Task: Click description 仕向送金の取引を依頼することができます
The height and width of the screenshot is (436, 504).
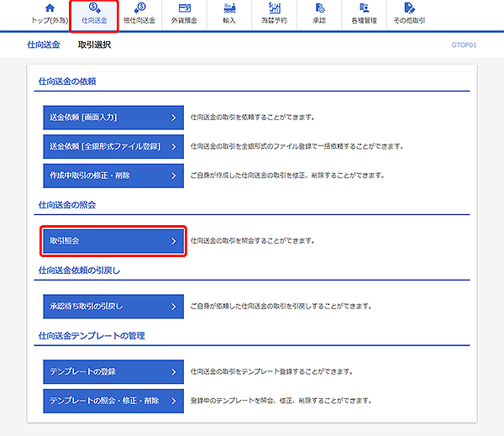Action: coord(252,118)
